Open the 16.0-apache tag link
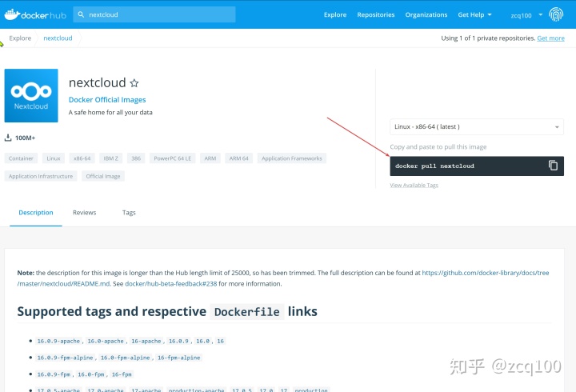Screen dimensions: 576x392 pyautogui.click(x=106, y=341)
